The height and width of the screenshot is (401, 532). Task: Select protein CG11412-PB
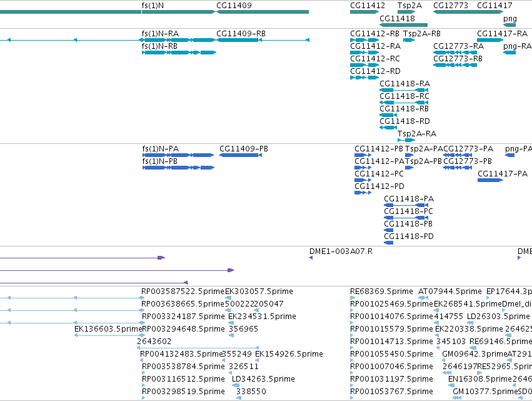363,155
